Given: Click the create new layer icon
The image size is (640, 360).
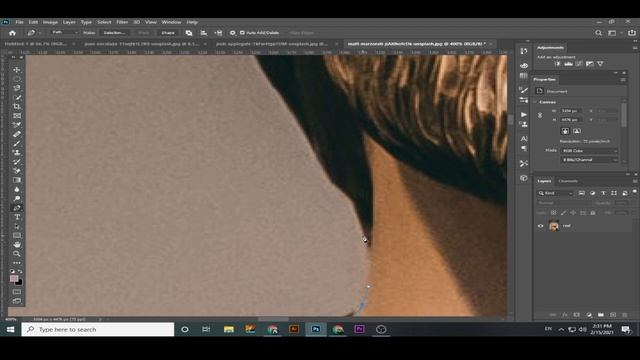Looking at the screenshot, I should click(613, 315).
